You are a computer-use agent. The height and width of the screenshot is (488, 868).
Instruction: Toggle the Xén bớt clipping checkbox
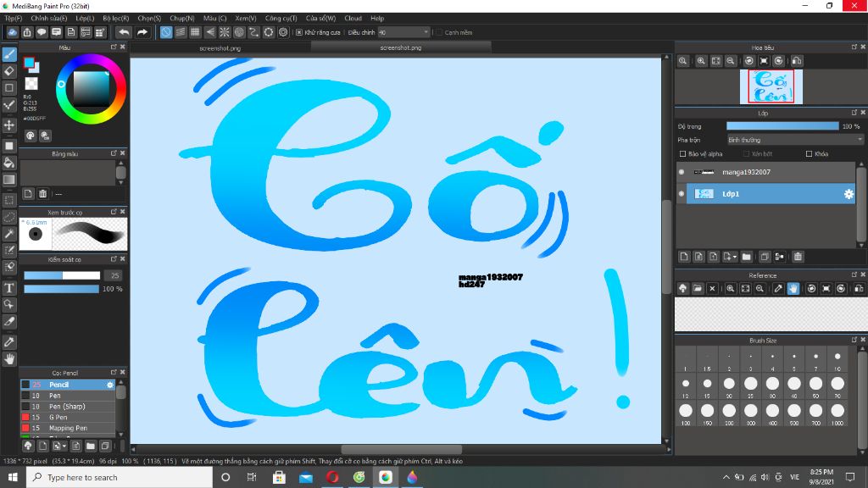[x=746, y=154]
